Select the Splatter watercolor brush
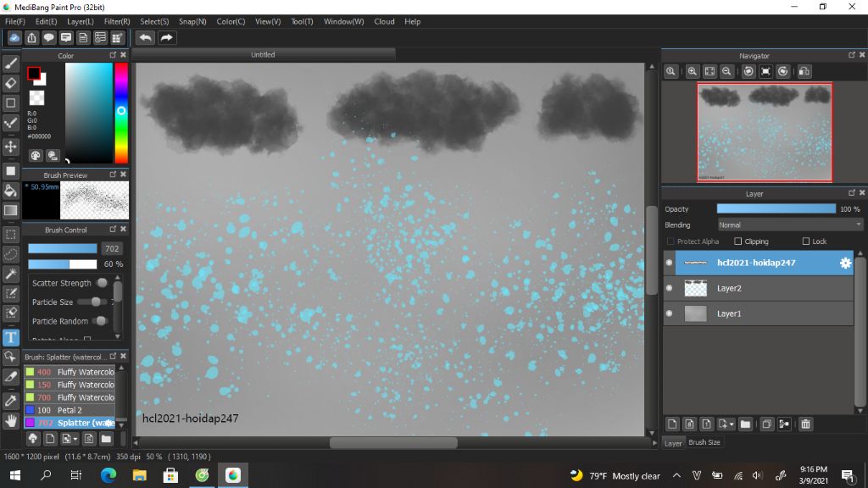Viewport: 868px width, 488px height. click(x=70, y=423)
